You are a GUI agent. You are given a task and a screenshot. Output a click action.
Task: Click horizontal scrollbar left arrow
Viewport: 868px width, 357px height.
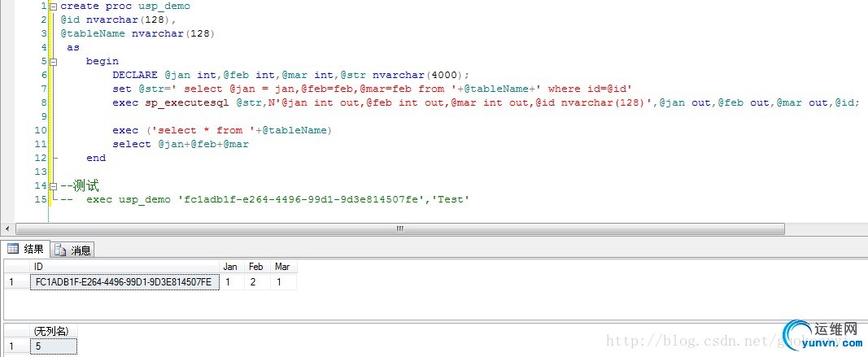(x=7, y=229)
